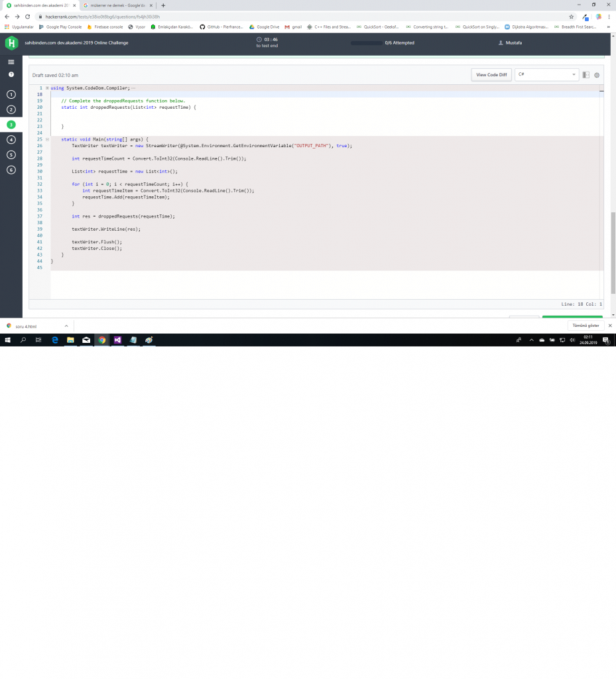The image size is (616, 679).
Task: Open Task View on taskbar
Action: 38,340
